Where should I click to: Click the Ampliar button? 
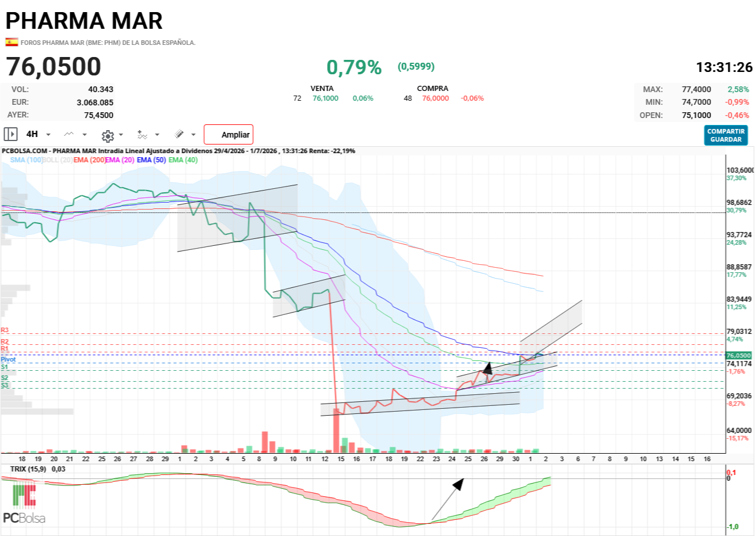pyautogui.click(x=229, y=135)
